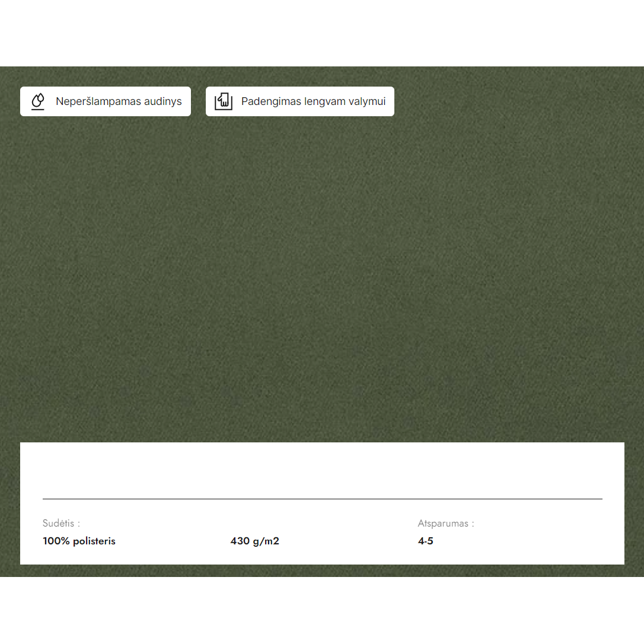Click the 100% polisteris value
The width and height of the screenshot is (644, 644).
click(x=79, y=541)
